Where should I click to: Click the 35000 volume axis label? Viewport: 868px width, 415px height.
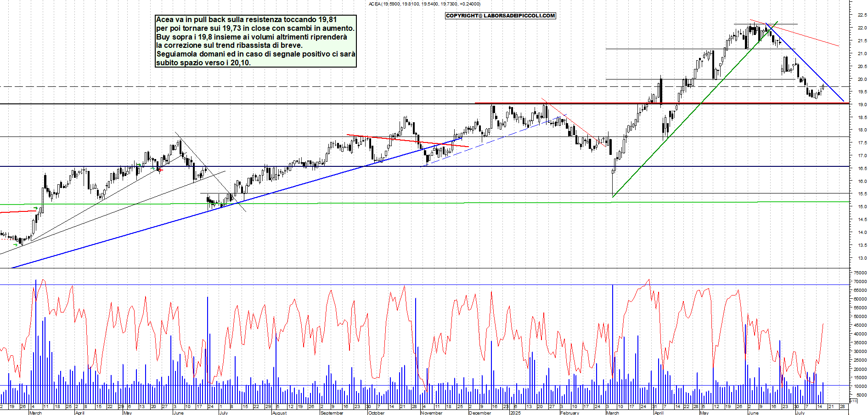click(x=860, y=343)
